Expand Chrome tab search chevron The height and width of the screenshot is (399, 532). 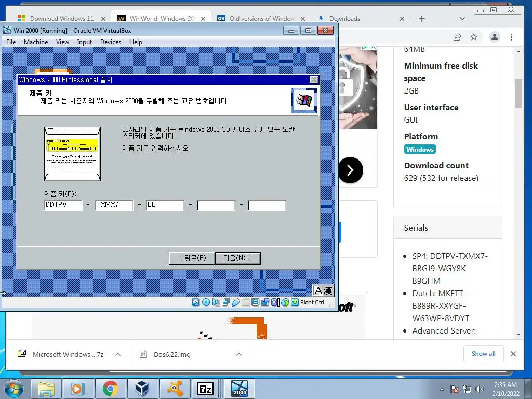[462, 19]
